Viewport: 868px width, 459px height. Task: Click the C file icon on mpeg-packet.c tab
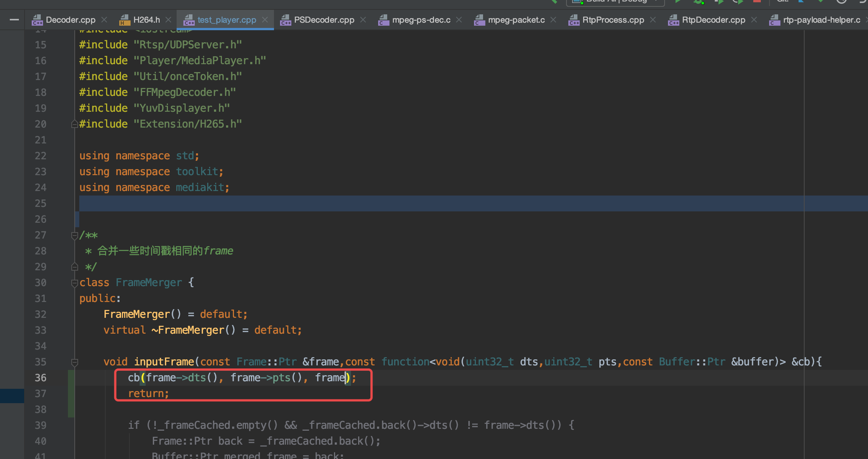click(479, 20)
